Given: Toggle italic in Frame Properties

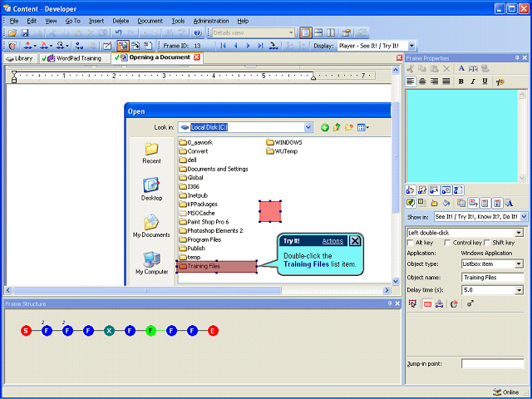Looking at the screenshot, I should click(x=473, y=81).
